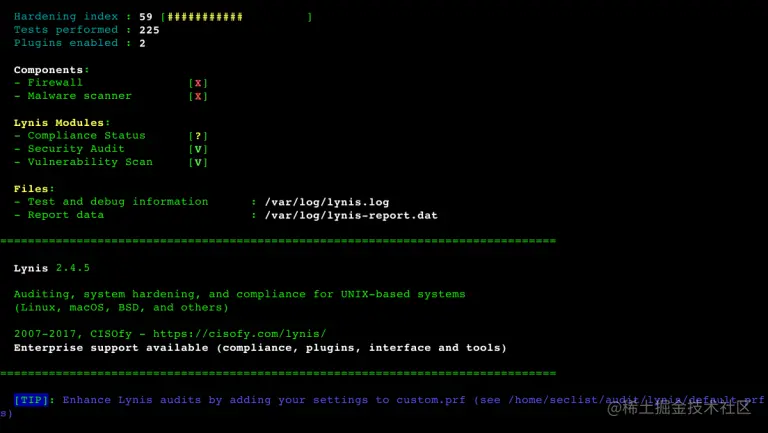This screenshot has width=768, height=433.
Task: Click the custom.prf file name in the tip
Action: pyautogui.click(x=431, y=400)
